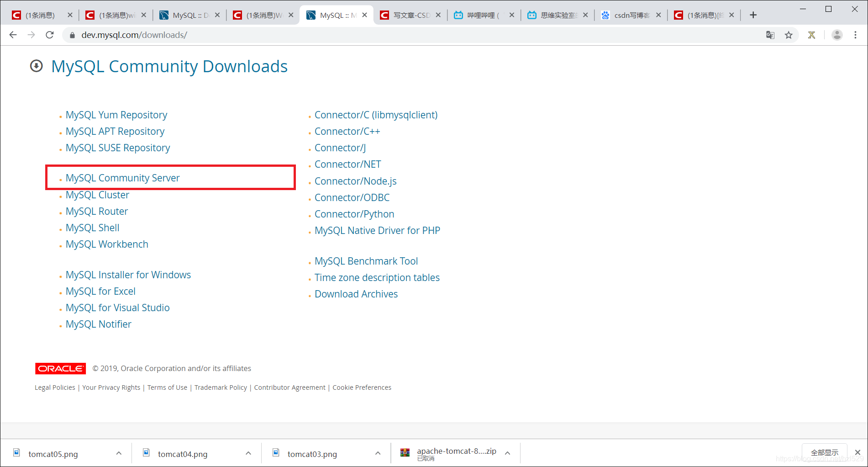Switch to the csdn写博客 tab
868x467 pixels.
click(631, 15)
